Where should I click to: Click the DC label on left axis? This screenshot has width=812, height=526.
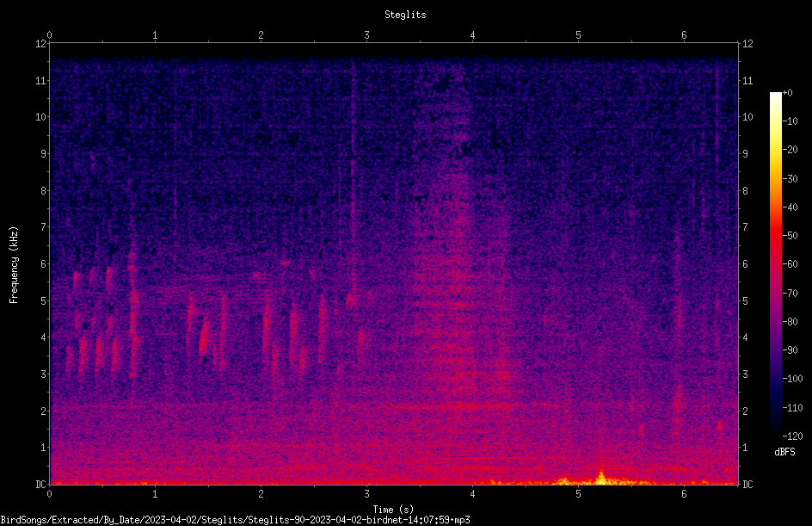[x=40, y=485]
